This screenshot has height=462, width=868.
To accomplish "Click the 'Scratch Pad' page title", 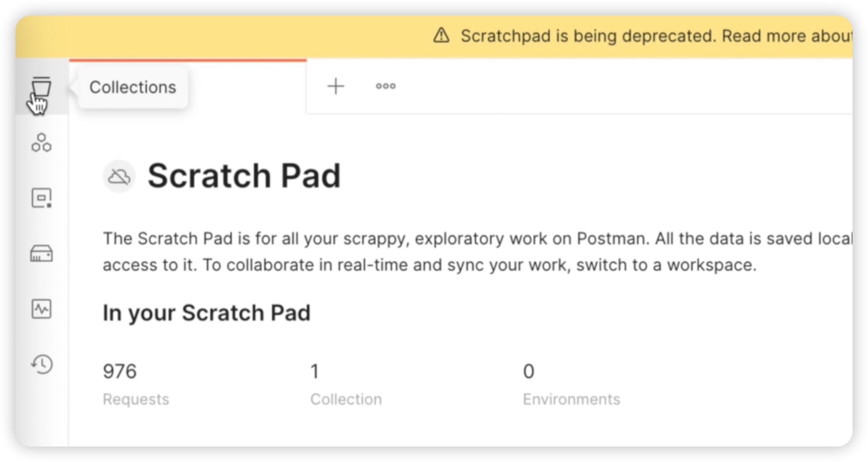I will click(244, 176).
